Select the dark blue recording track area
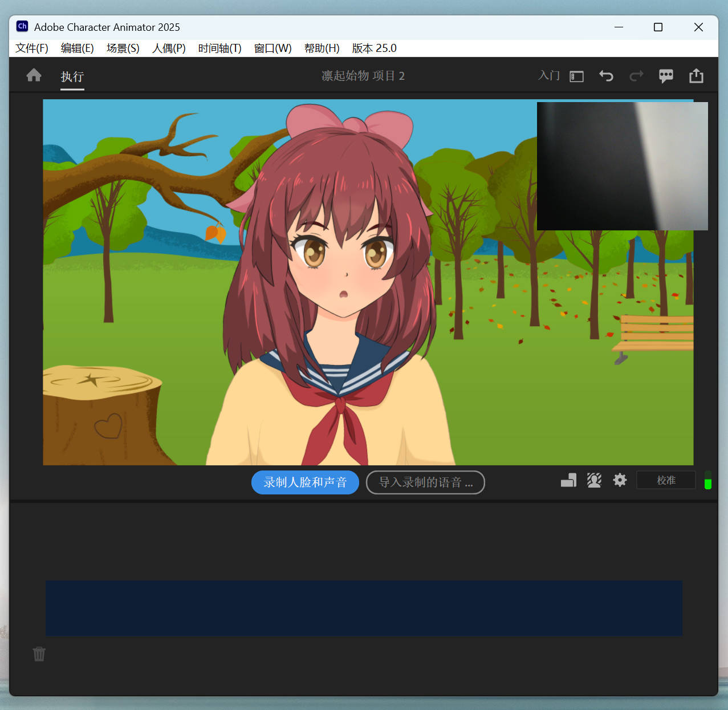The height and width of the screenshot is (710, 728). click(x=364, y=608)
